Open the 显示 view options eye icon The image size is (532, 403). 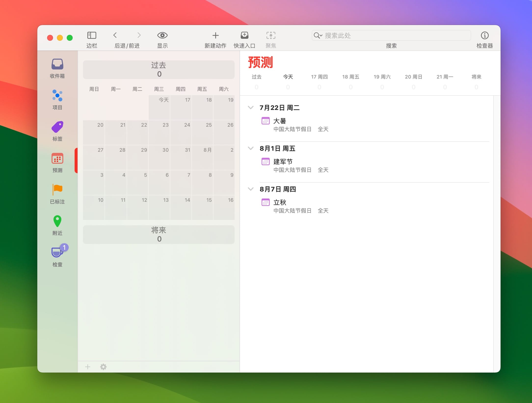coord(162,36)
